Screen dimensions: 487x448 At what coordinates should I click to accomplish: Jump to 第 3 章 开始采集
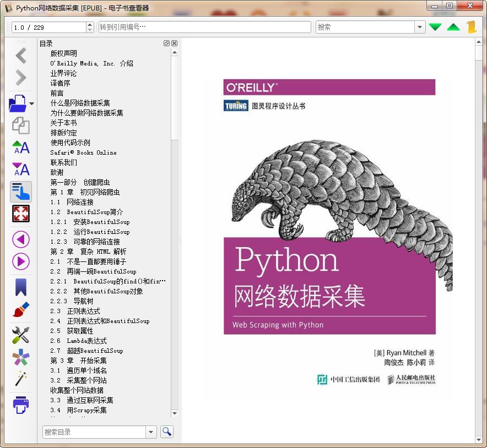pyautogui.click(x=78, y=360)
